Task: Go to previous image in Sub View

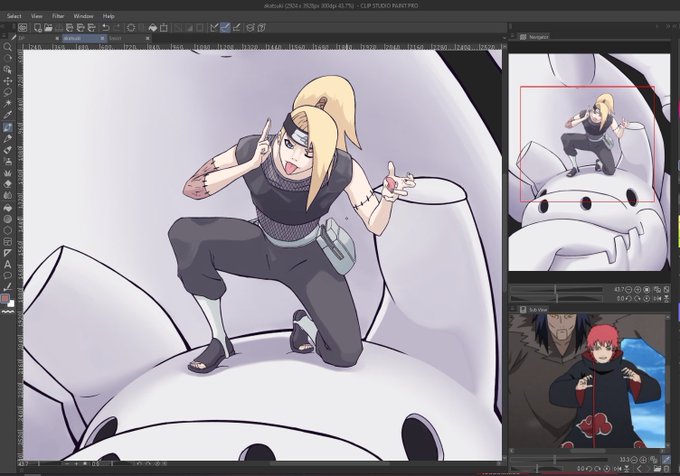Action: coord(641,468)
